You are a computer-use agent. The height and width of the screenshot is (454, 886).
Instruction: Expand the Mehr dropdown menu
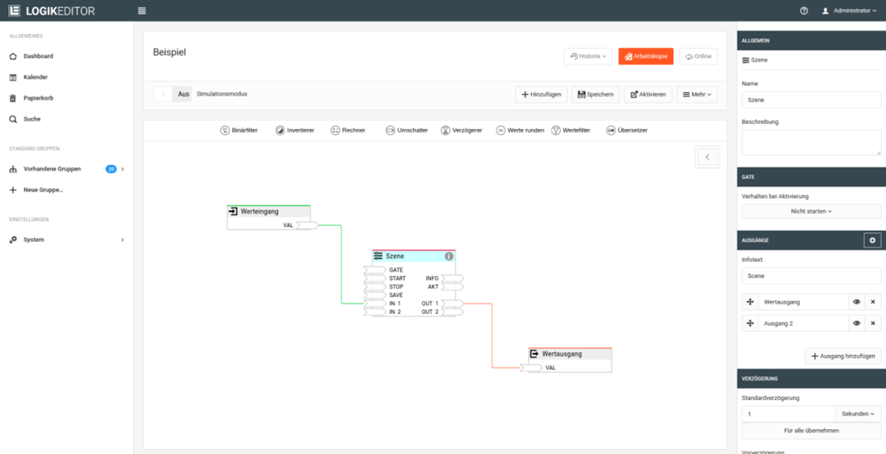[x=696, y=94]
